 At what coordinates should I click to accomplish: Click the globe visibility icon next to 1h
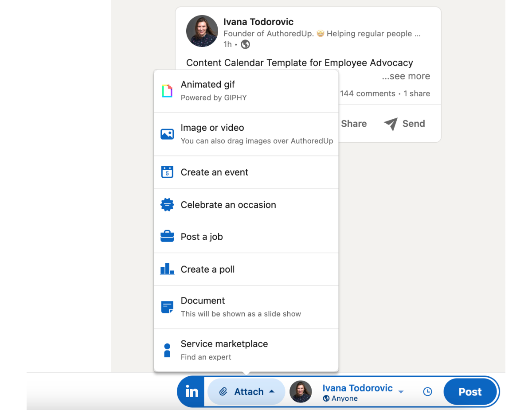245,44
